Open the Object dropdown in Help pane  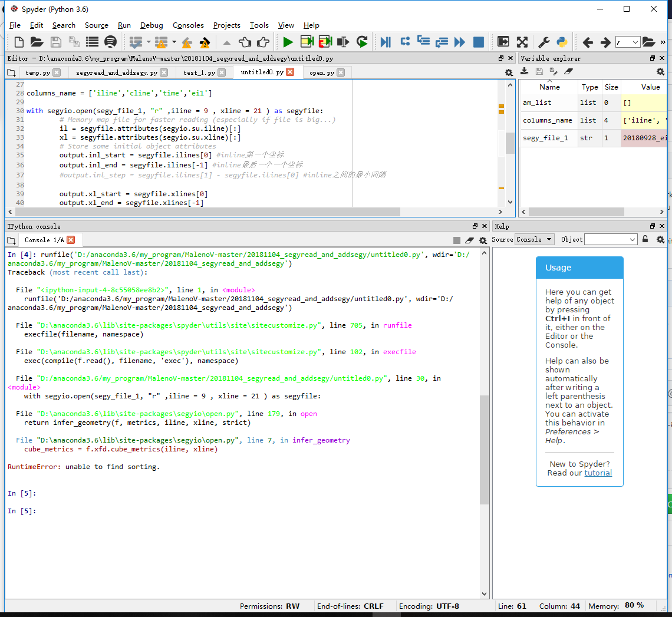pyautogui.click(x=610, y=239)
